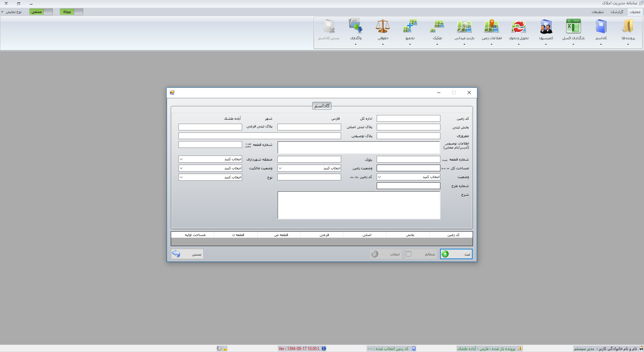This screenshot has width=644, height=352.
Task: Focus the مساحت کل input field
Action: coord(409,168)
